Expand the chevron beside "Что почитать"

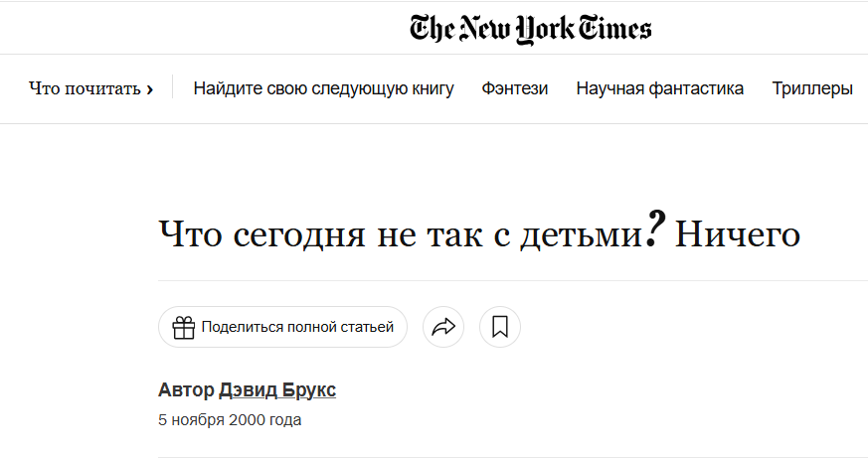[150, 89]
